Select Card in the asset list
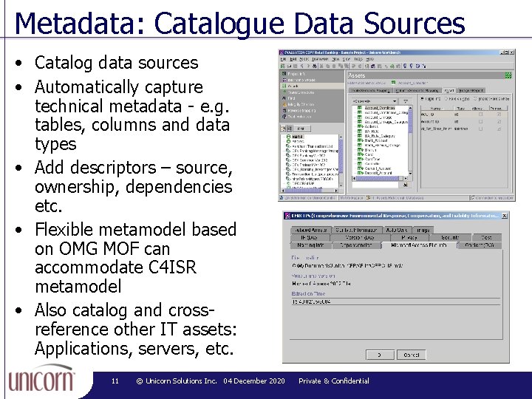This screenshot has width=532, height=399. tap(369, 154)
